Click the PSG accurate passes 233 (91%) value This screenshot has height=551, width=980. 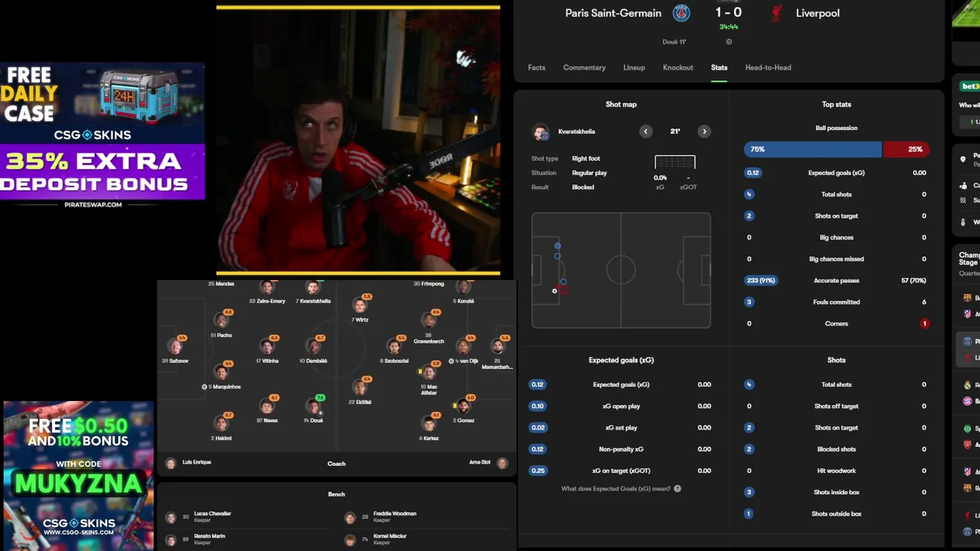tap(760, 281)
